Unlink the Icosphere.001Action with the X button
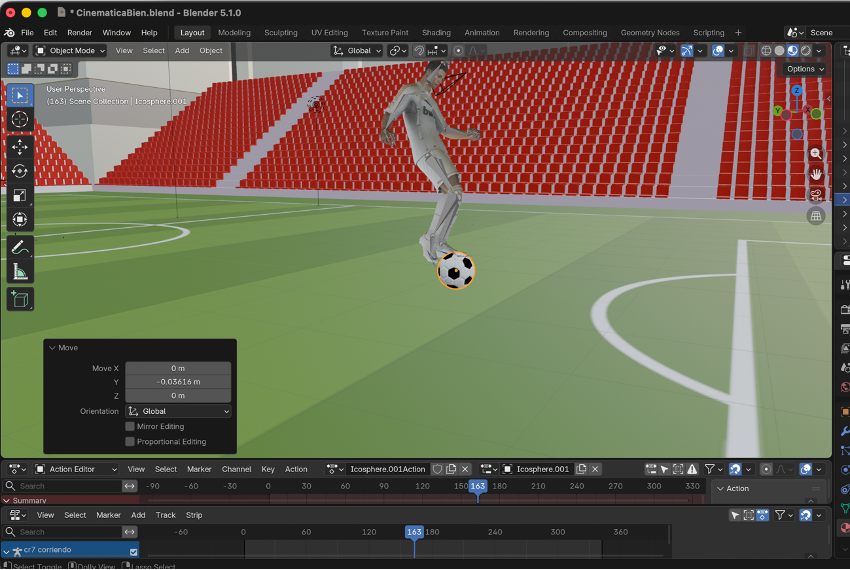 tap(467, 469)
